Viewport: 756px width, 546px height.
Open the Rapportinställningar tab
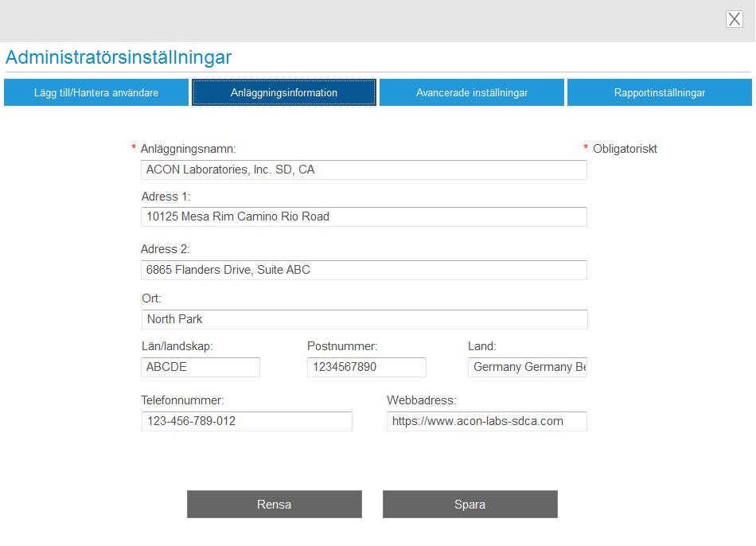point(660,92)
